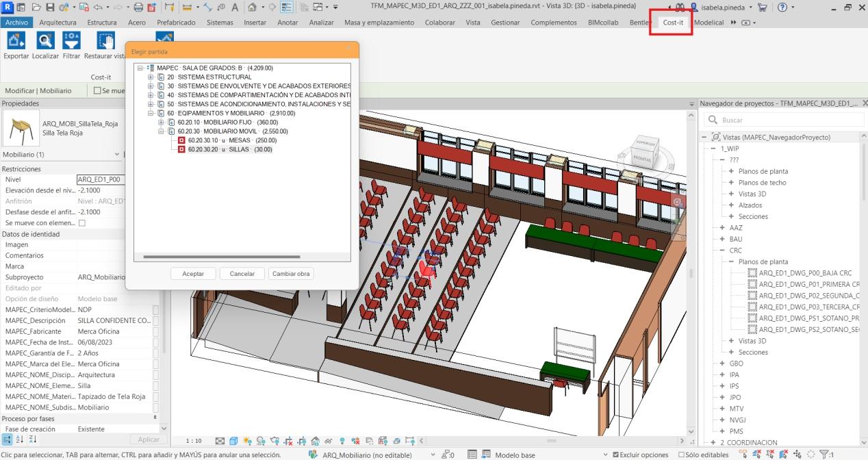Expand the 60.20.10 MOBILIARIO FIJO node
The height and width of the screenshot is (460, 868).
click(162, 122)
